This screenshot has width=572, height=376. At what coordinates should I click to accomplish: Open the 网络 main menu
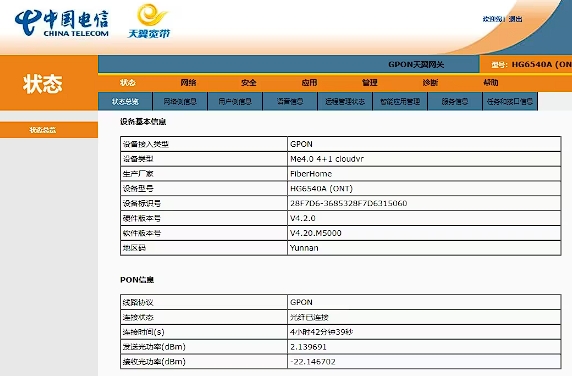point(188,83)
